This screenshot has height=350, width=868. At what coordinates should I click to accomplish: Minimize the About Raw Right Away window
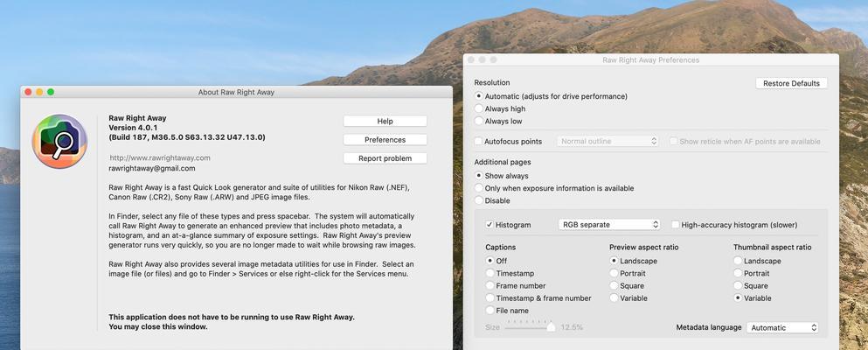39,92
